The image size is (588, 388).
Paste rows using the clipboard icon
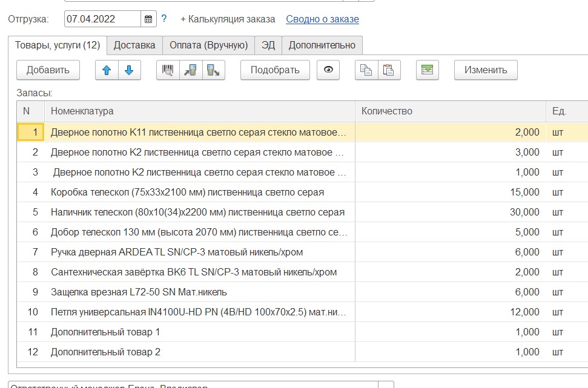(389, 70)
